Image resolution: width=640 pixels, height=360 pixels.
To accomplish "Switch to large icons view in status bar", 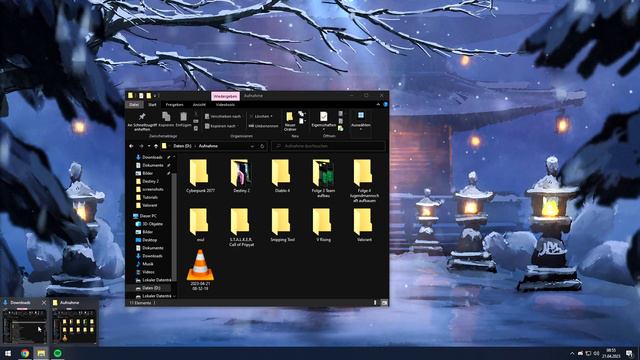I will (x=384, y=303).
